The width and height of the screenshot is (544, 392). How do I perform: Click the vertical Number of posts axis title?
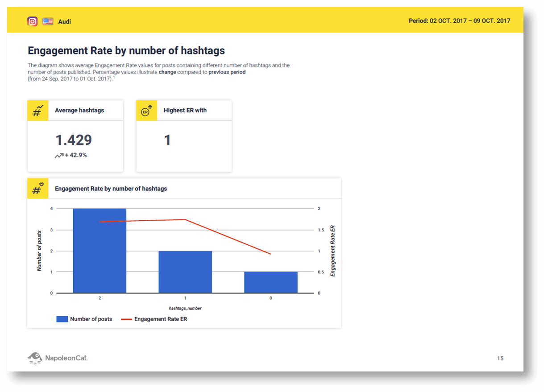(39, 251)
